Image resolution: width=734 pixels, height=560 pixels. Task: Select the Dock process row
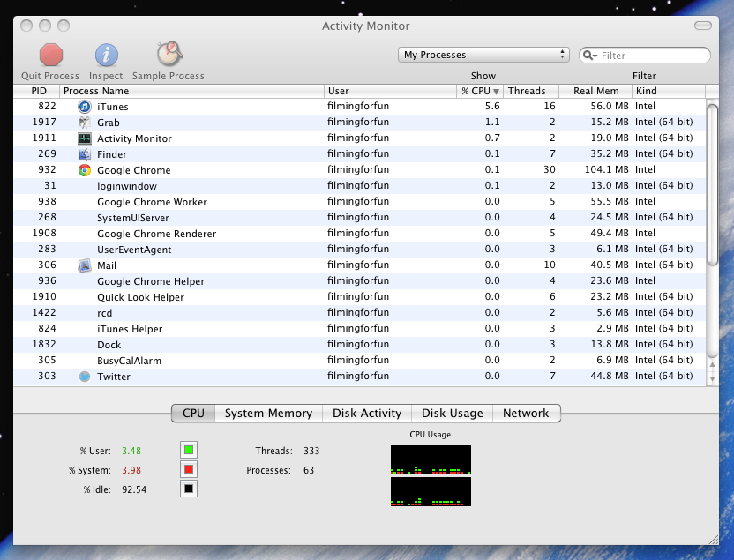click(360, 345)
